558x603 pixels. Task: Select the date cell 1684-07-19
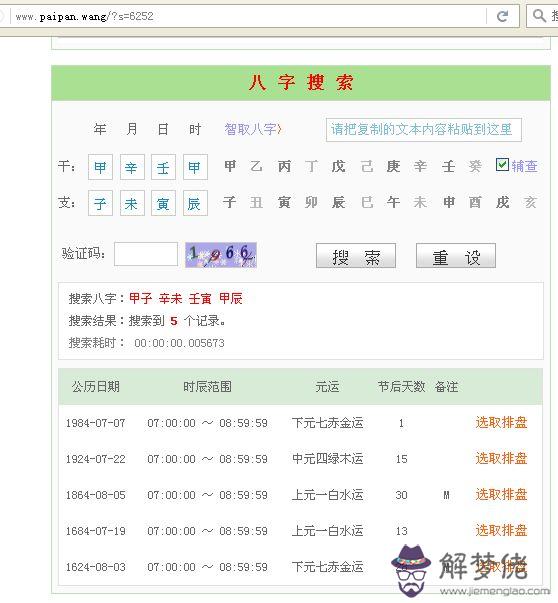tap(96, 531)
